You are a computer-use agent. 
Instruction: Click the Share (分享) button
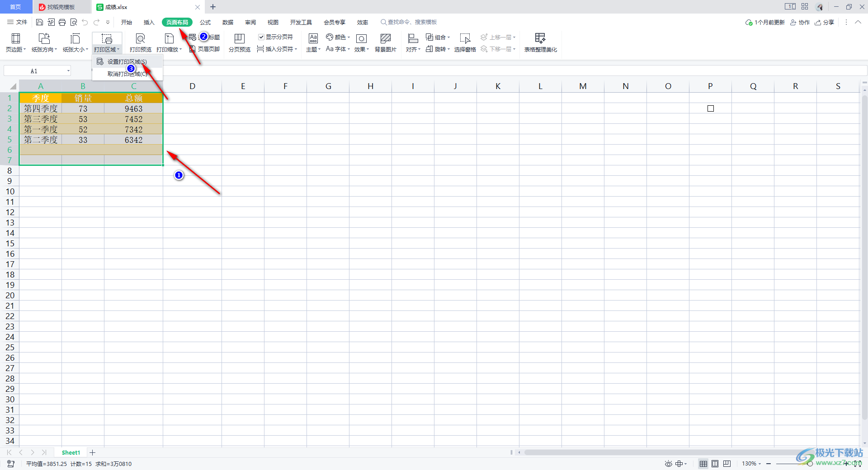824,22
